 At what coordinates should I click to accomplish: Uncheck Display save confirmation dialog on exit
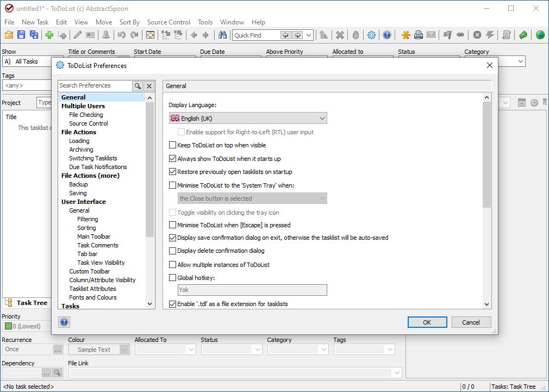172,238
